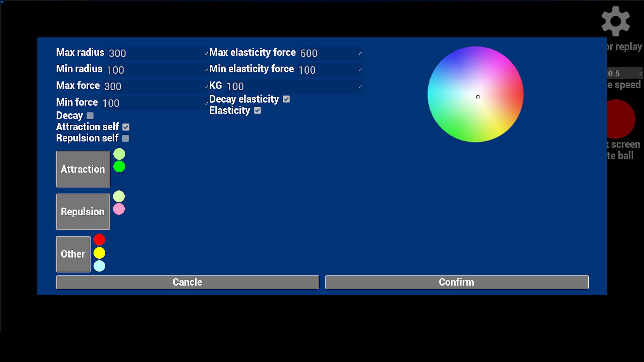This screenshot has width=644, height=362.
Task: Uncheck Attraction self checkbox
Action: pyautogui.click(x=126, y=127)
